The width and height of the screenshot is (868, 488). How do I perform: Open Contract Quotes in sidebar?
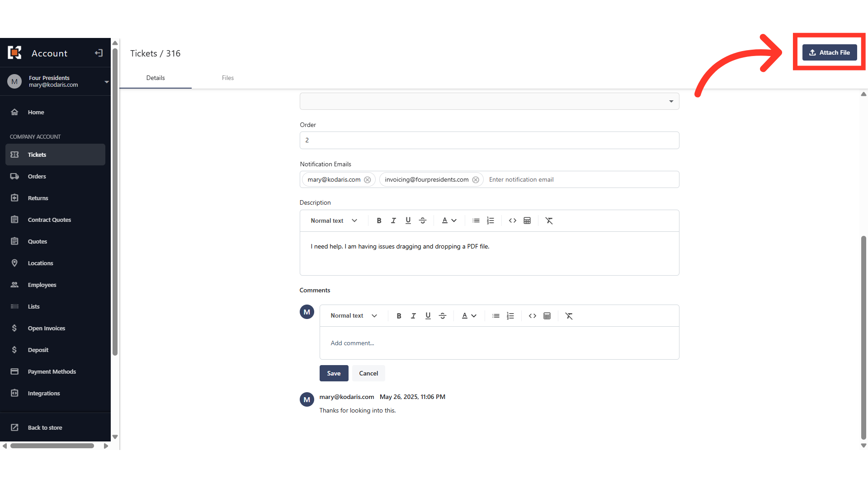tap(49, 220)
